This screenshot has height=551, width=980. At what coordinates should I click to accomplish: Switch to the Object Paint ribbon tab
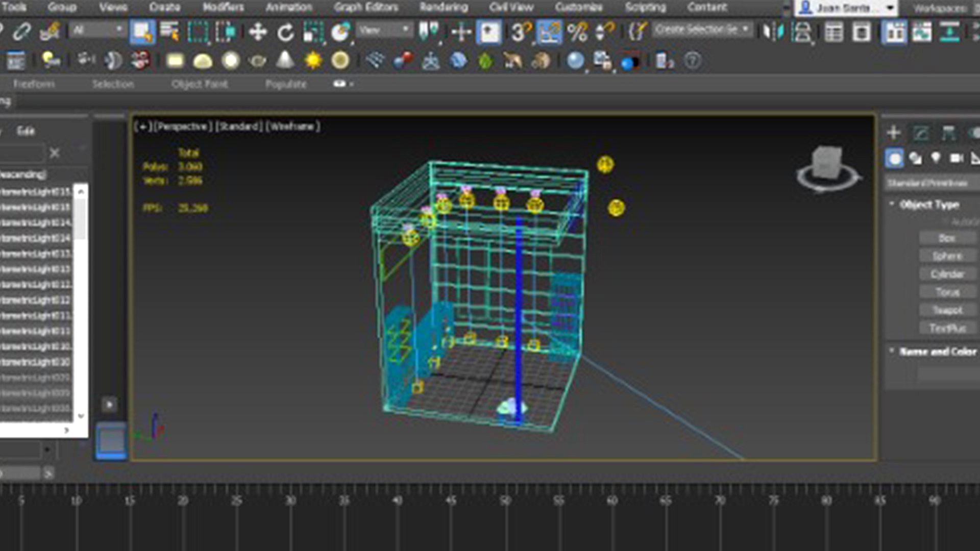click(200, 84)
